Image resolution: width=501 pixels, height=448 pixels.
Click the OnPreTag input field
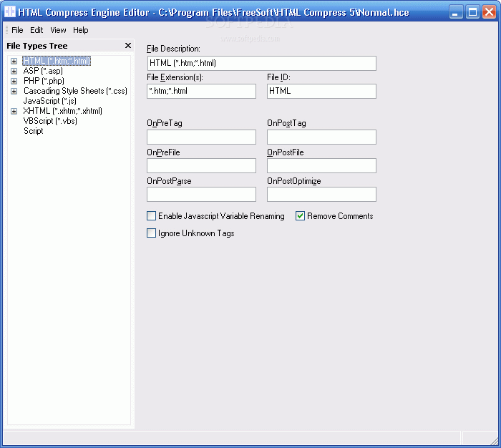[201, 137]
